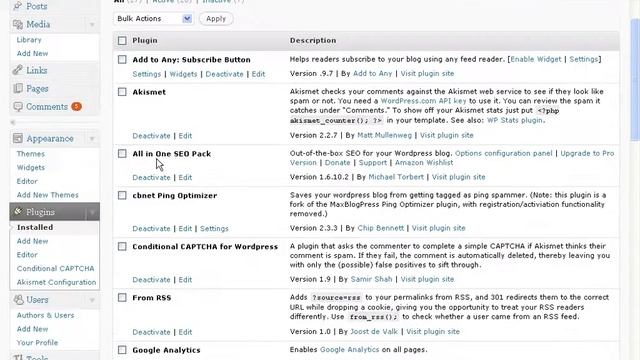Screen dimensions: 640x360
Task: Open Posts via its pin icon
Action: tap(18, 6)
